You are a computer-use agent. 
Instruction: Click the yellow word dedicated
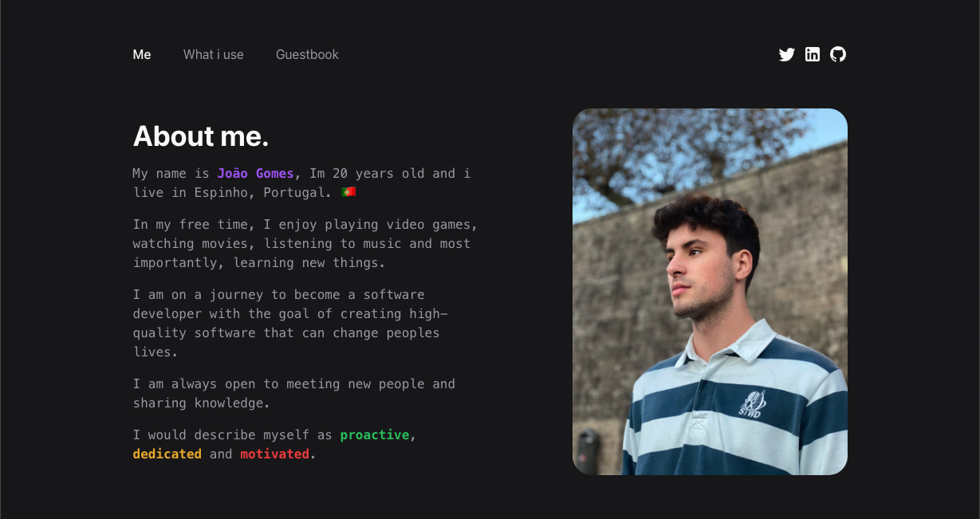click(167, 454)
